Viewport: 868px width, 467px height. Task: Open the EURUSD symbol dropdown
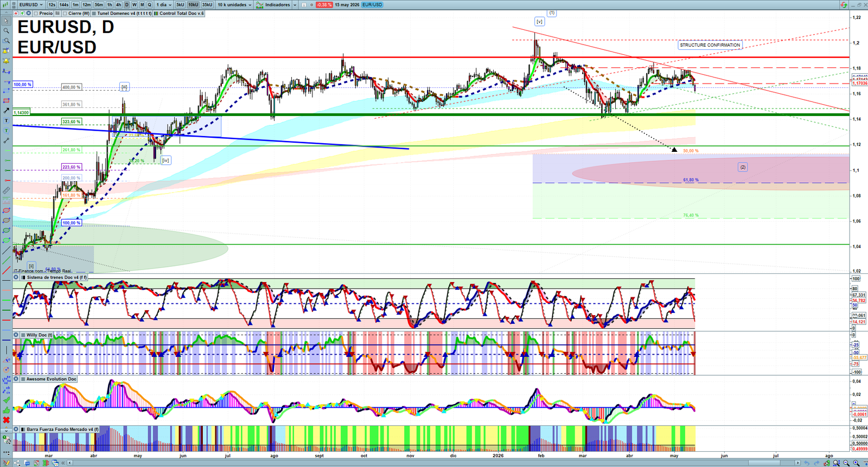30,4
